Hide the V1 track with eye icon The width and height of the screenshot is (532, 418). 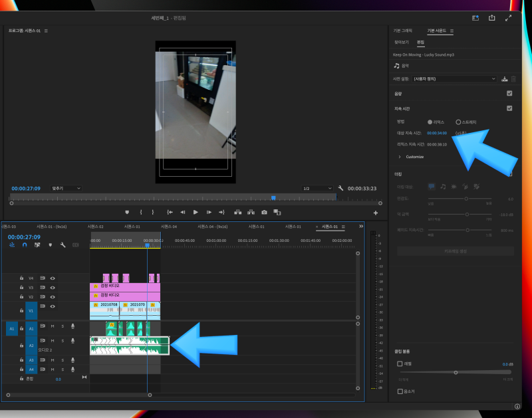[53, 306]
